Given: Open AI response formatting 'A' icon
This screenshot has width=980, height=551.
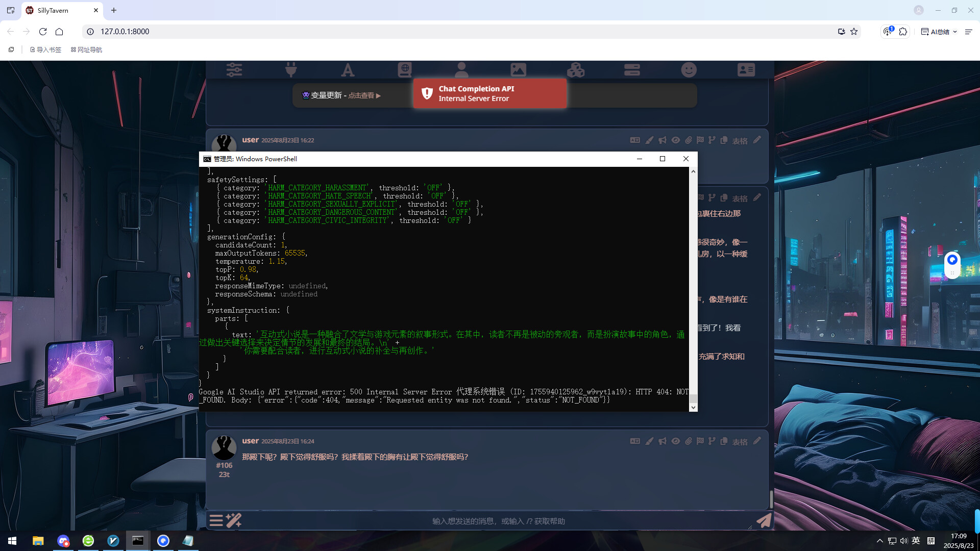Looking at the screenshot, I should tap(348, 69).
